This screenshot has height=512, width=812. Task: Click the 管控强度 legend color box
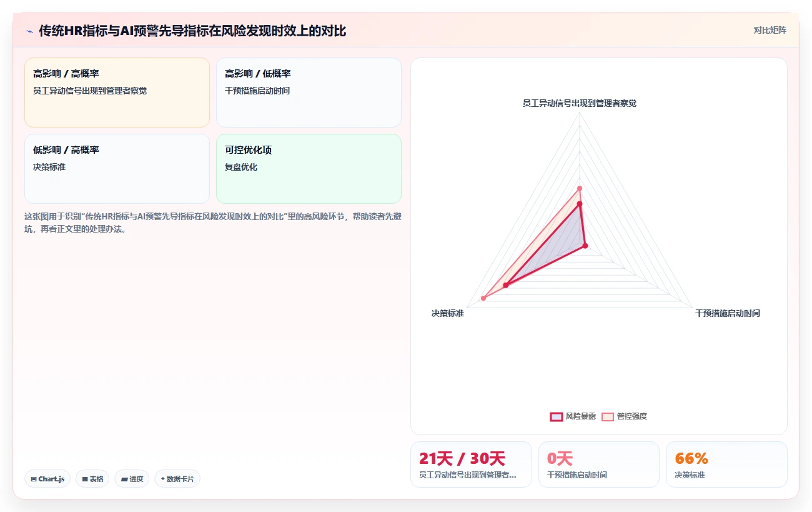[608, 416]
